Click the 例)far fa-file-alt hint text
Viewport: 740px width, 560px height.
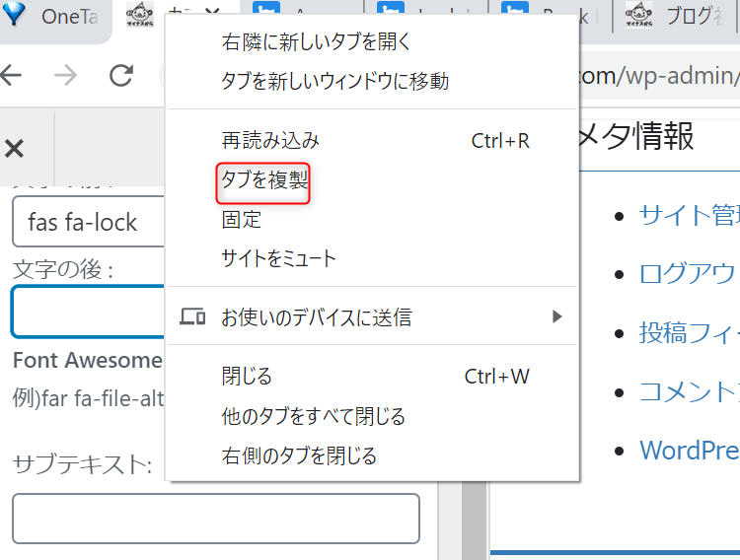[88, 398]
